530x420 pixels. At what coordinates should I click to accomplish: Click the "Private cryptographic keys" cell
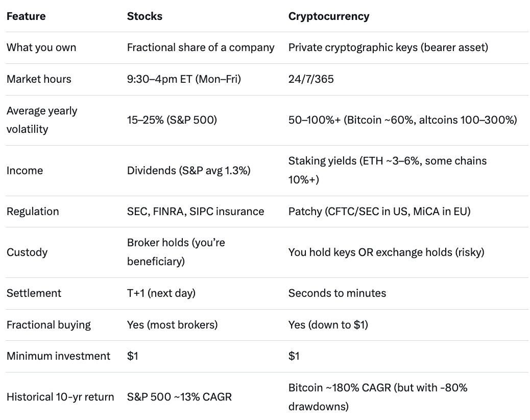click(x=388, y=48)
